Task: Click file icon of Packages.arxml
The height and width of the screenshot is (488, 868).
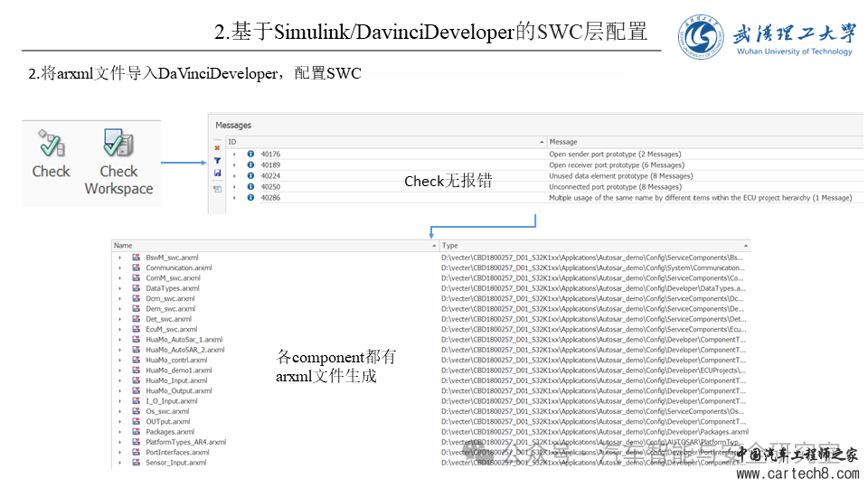Action: click(x=136, y=432)
